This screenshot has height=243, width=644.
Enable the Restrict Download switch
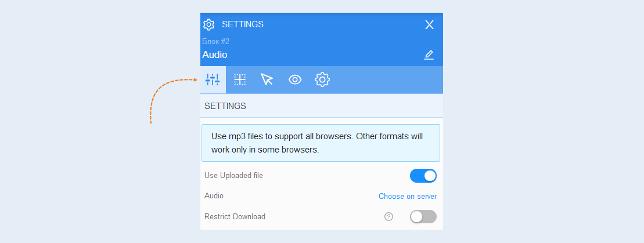[x=423, y=217]
